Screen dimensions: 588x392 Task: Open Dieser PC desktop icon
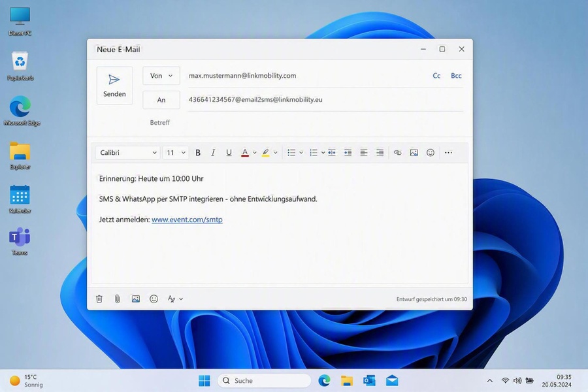pyautogui.click(x=20, y=22)
